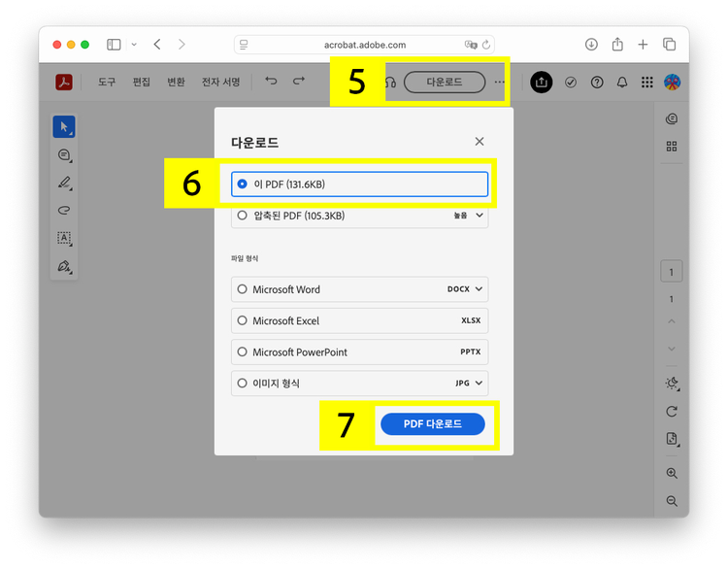Image resolution: width=728 pixels, height=569 pixels.
Task: Zoom in on the document
Action: coord(672,473)
